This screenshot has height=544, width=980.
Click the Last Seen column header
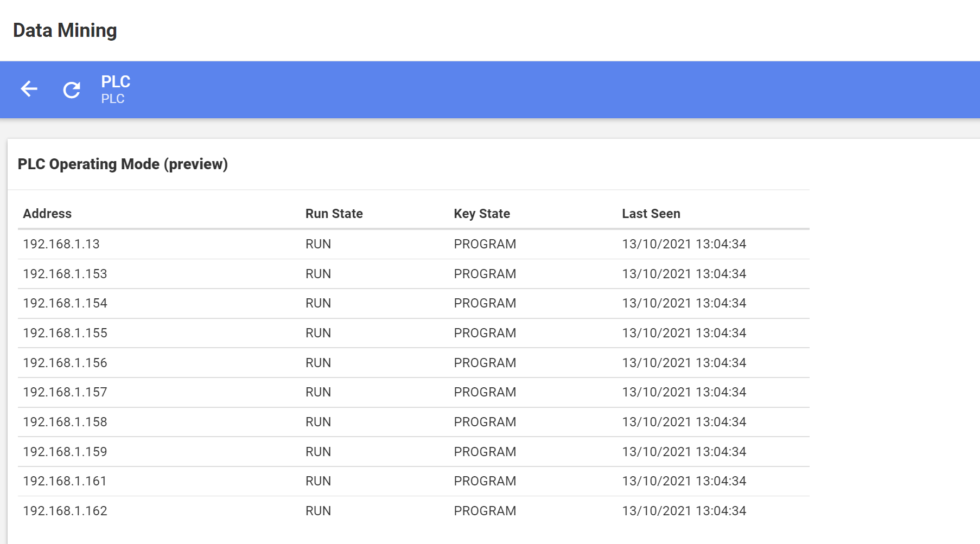click(x=651, y=214)
